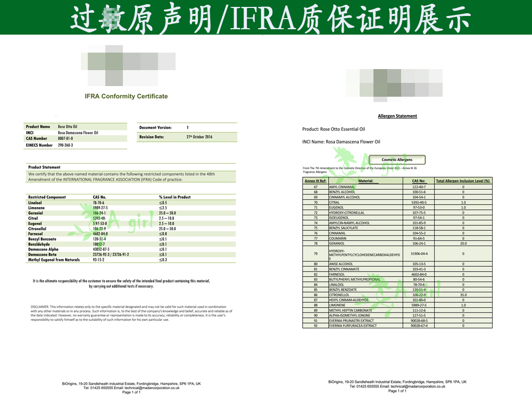Click the "Document Version:" label
Screen dimensions: 532x406
tap(155, 128)
